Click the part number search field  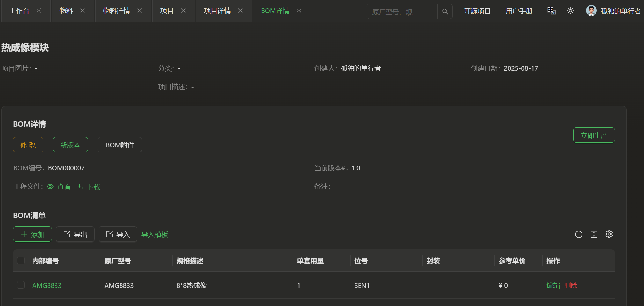tap(402, 12)
